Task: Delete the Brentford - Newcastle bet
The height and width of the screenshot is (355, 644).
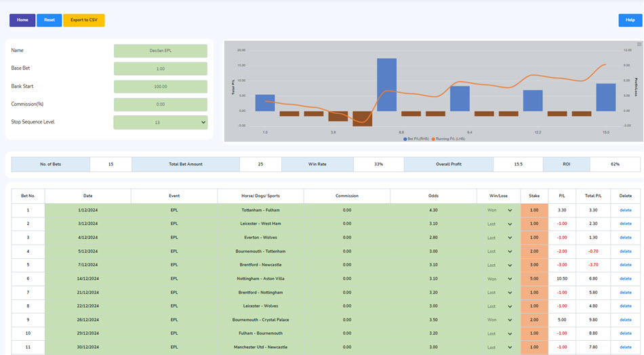Action: (625, 264)
